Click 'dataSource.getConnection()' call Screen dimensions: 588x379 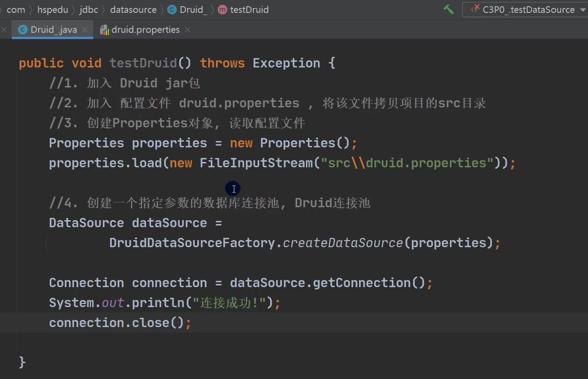pyautogui.click(x=328, y=283)
